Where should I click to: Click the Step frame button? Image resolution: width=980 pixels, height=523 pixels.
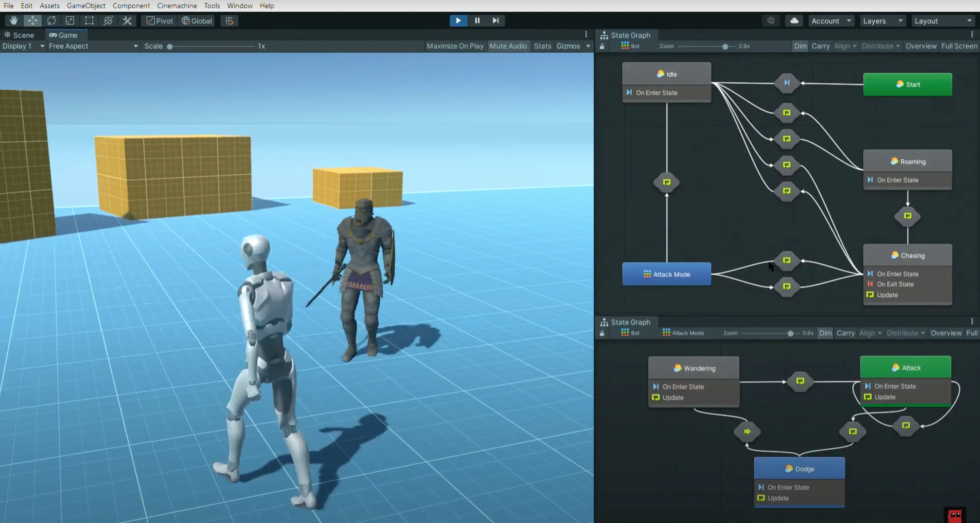click(495, 20)
